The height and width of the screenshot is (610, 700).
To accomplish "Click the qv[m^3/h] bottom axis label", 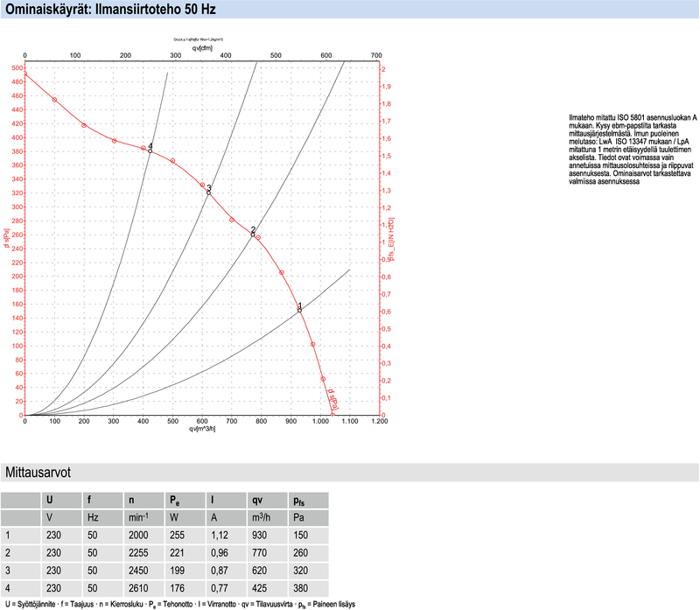I will tap(203, 430).
